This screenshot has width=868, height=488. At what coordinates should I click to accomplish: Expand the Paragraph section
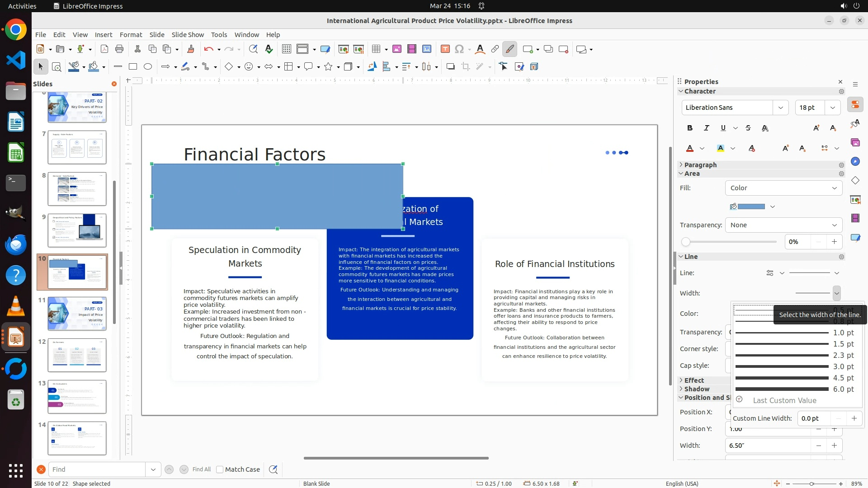pyautogui.click(x=700, y=165)
